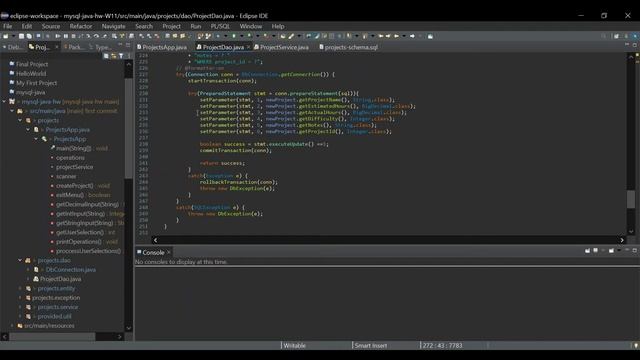Click the Open Perspective icon at top right
The image size is (640, 360).
point(617,36)
